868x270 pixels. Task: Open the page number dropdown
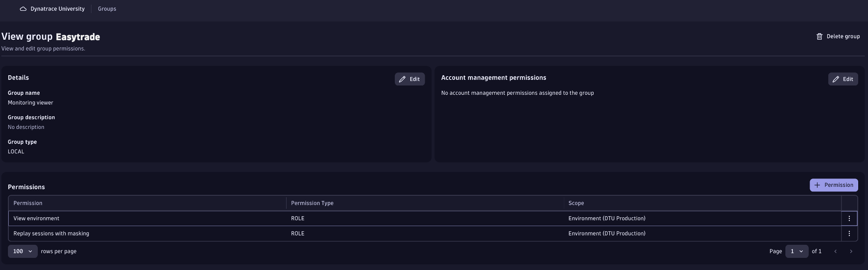point(796,251)
